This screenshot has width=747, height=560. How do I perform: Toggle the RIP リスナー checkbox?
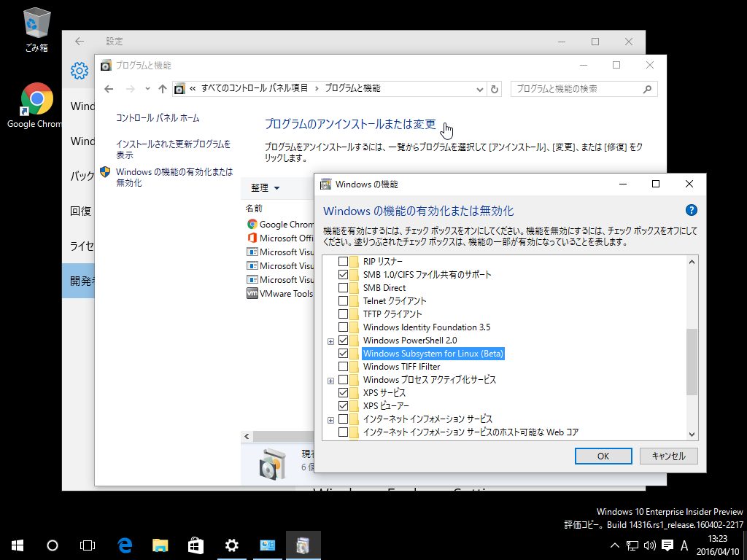(x=343, y=262)
